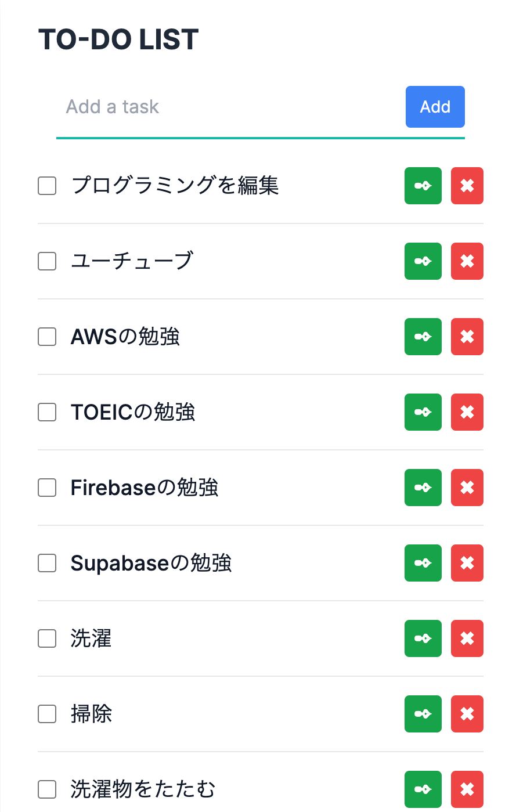Delete the Supabaseの勉強 task
516x812 pixels.
467,563
